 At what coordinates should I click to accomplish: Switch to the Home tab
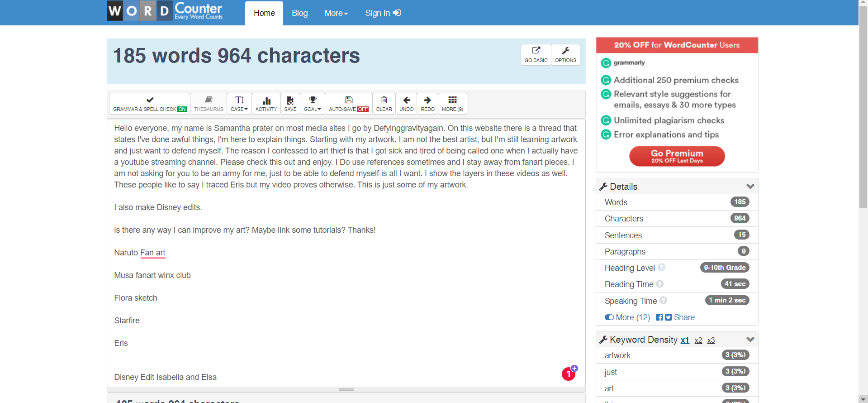tap(264, 13)
